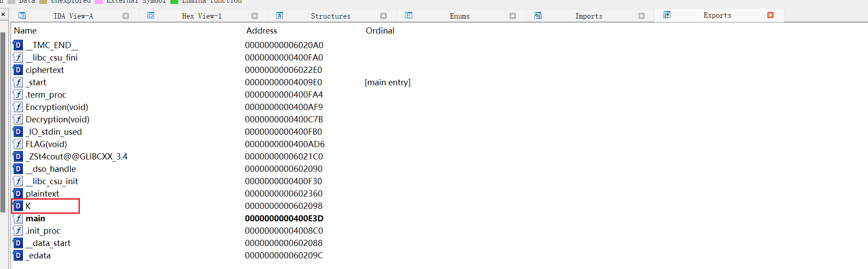Click the green Lumina function legend swatch
This screenshot has width=868, height=269.
[x=174, y=1]
